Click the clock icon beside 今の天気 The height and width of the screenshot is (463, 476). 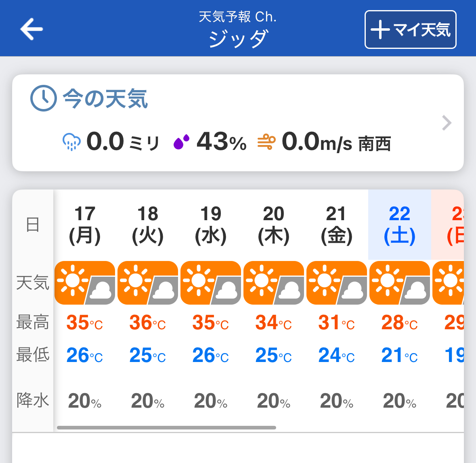(44, 98)
